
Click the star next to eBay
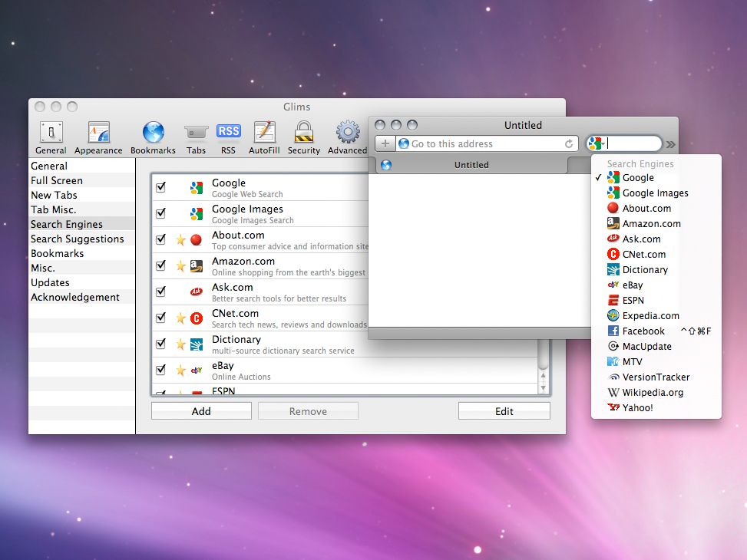pos(180,370)
